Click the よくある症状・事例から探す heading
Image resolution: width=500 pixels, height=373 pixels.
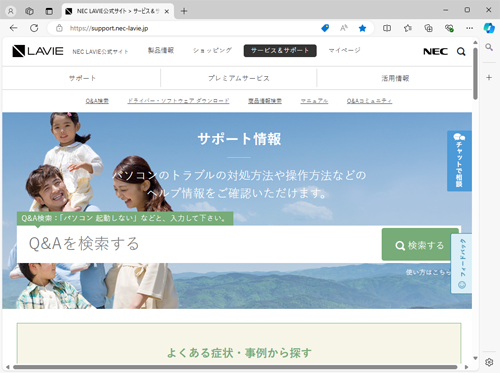[x=239, y=353]
